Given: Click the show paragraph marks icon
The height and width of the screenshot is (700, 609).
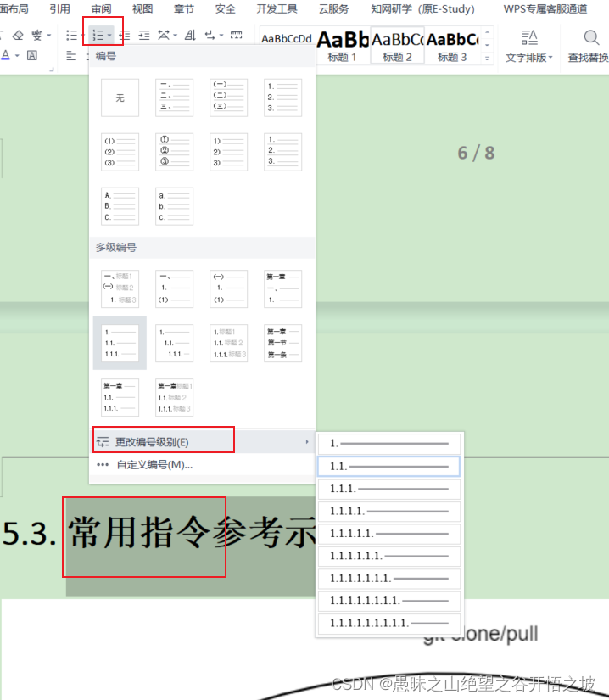Looking at the screenshot, I should pos(210,36).
